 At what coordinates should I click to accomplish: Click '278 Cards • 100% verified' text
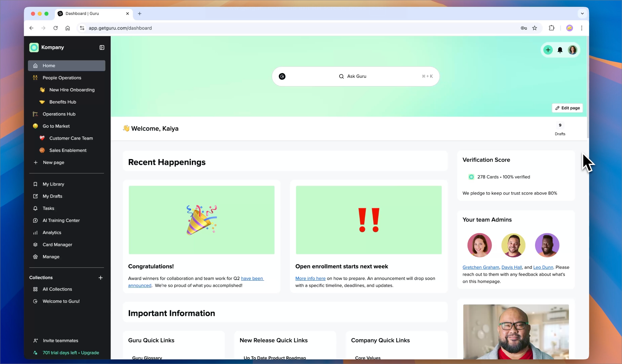click(x=504, y=177)
